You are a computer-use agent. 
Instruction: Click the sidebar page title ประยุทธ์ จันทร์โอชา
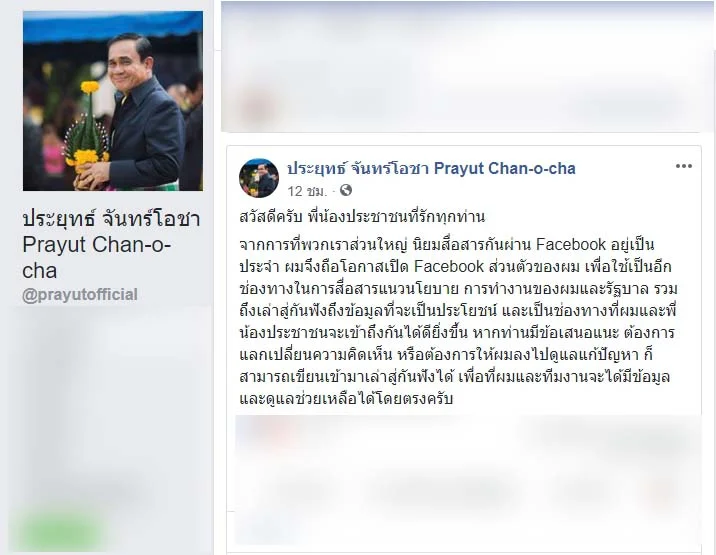click(111, 218)
